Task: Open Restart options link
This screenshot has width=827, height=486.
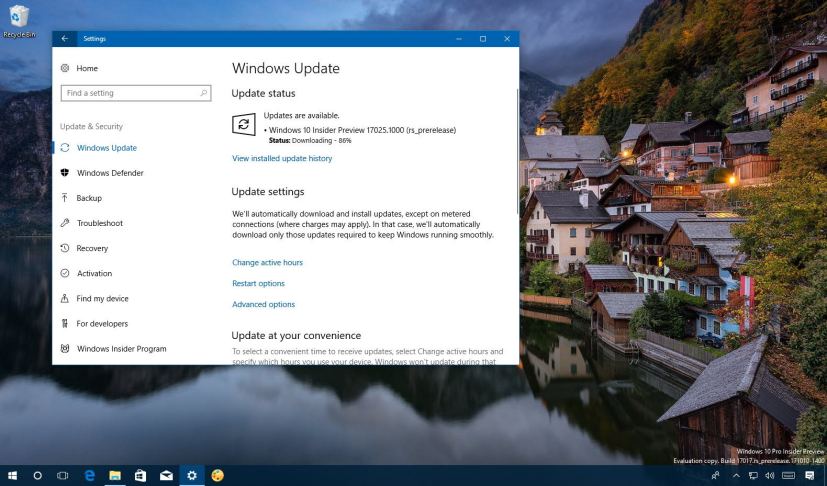Action: point(258,283)
